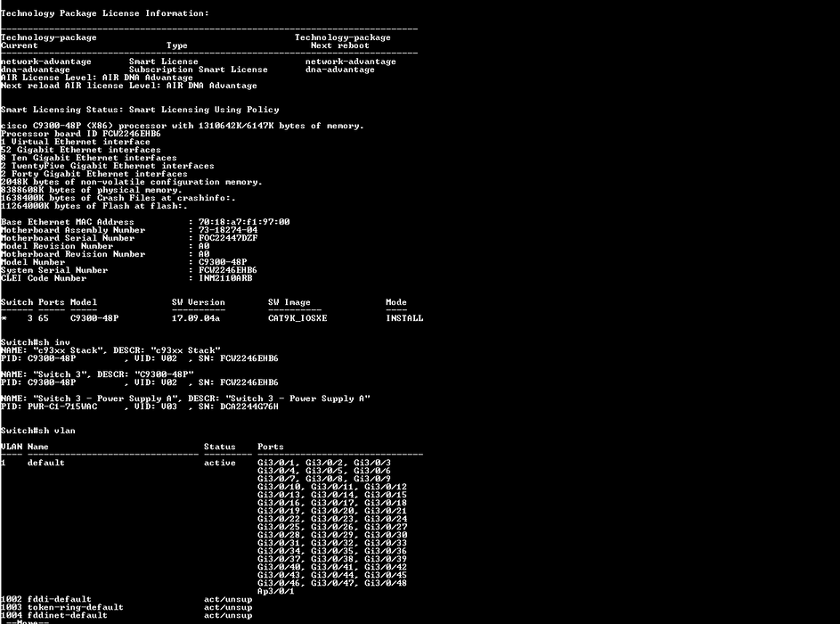
Task: Click the System Serial Number FCW2246EHB6 value
Action: click(228, 270)
